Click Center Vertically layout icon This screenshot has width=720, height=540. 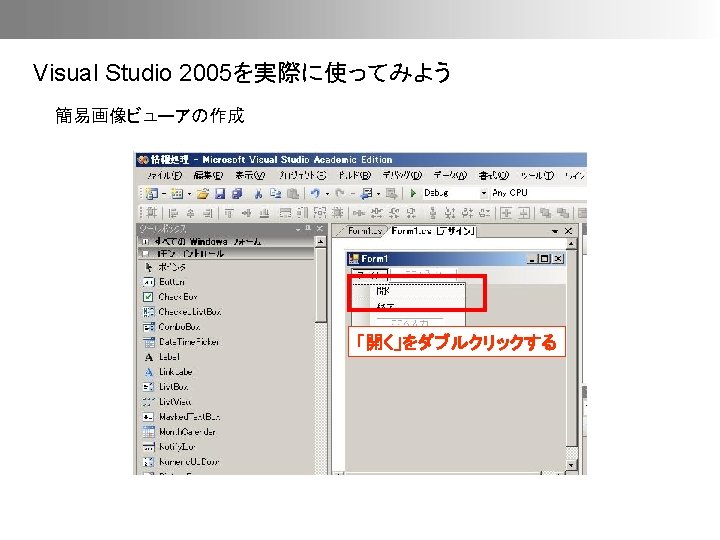pos(524,213)
